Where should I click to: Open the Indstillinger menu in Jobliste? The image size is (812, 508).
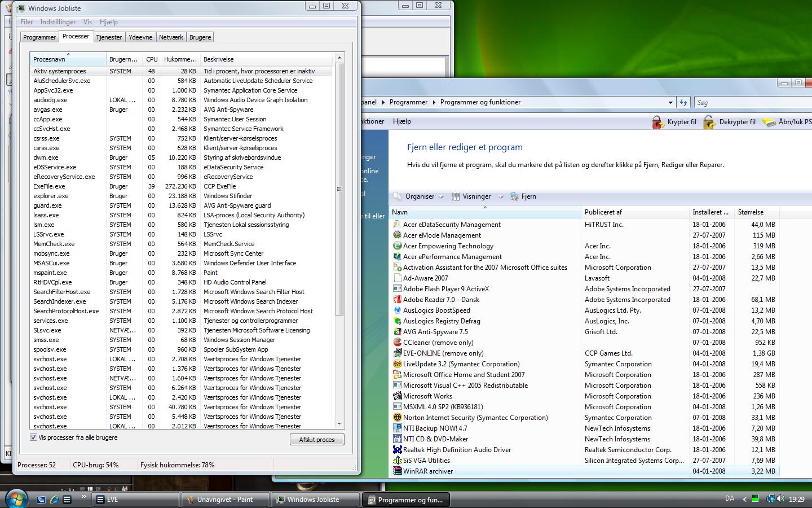coord(58,22)
